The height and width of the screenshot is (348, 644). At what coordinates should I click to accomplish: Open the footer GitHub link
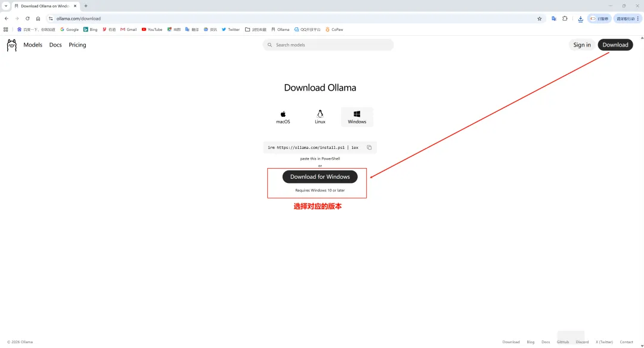[563, 342]
